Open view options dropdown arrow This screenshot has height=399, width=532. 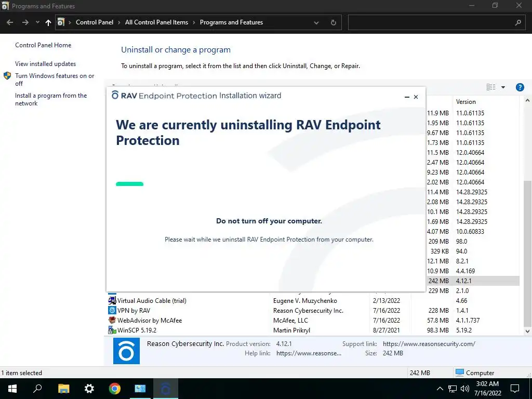(503, 87)
